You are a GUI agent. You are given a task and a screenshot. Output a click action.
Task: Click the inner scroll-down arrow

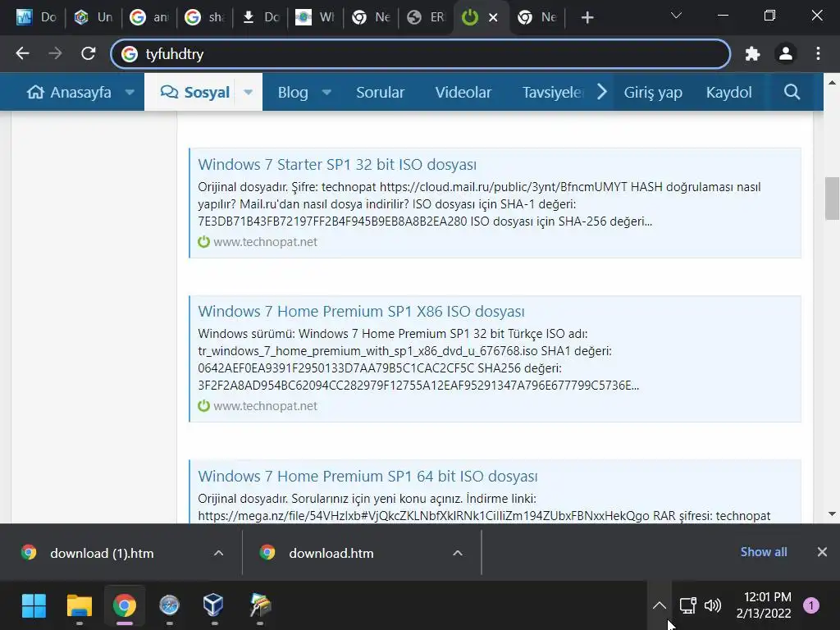832,514
